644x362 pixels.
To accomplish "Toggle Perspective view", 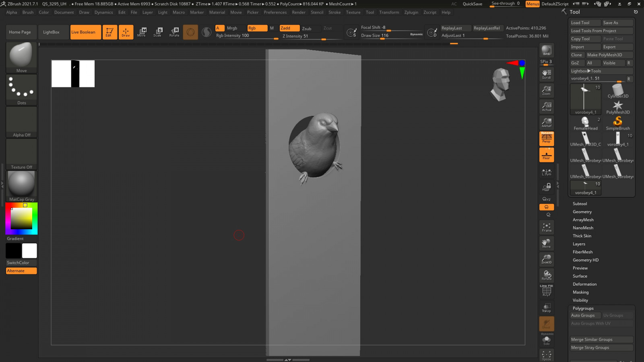I will coord(547,139).
